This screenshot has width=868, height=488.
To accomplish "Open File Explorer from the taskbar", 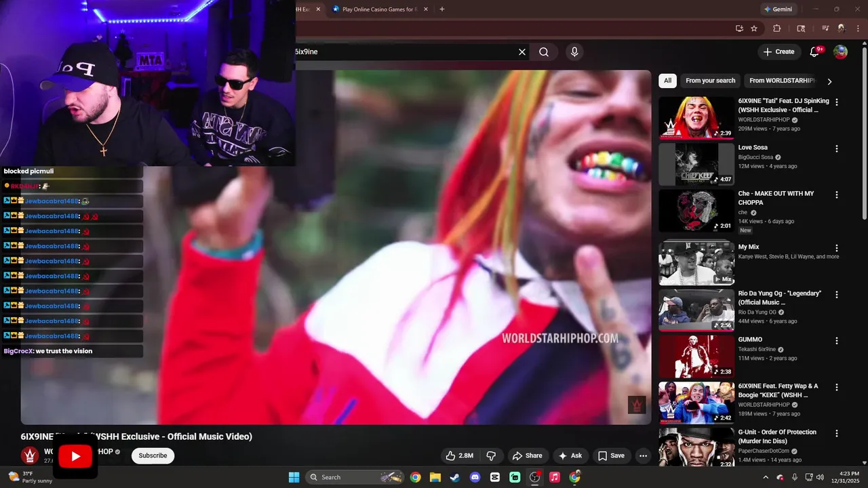I will click(x=435, y=477).
